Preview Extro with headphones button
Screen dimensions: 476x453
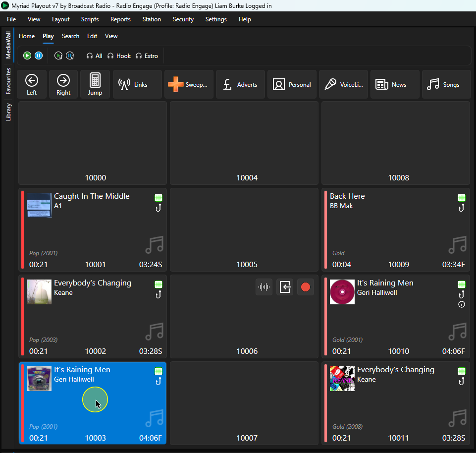coord(147,56)
